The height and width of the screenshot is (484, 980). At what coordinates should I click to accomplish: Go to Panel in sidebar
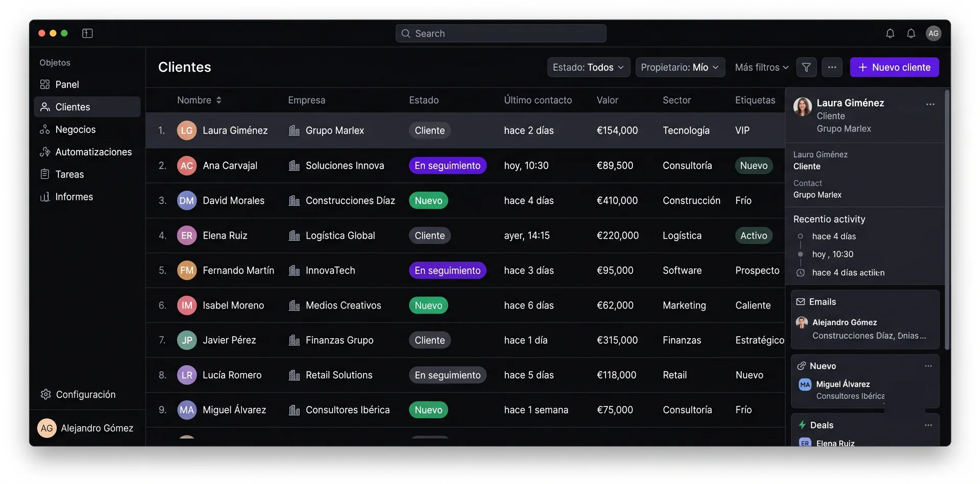pos(87,84)
